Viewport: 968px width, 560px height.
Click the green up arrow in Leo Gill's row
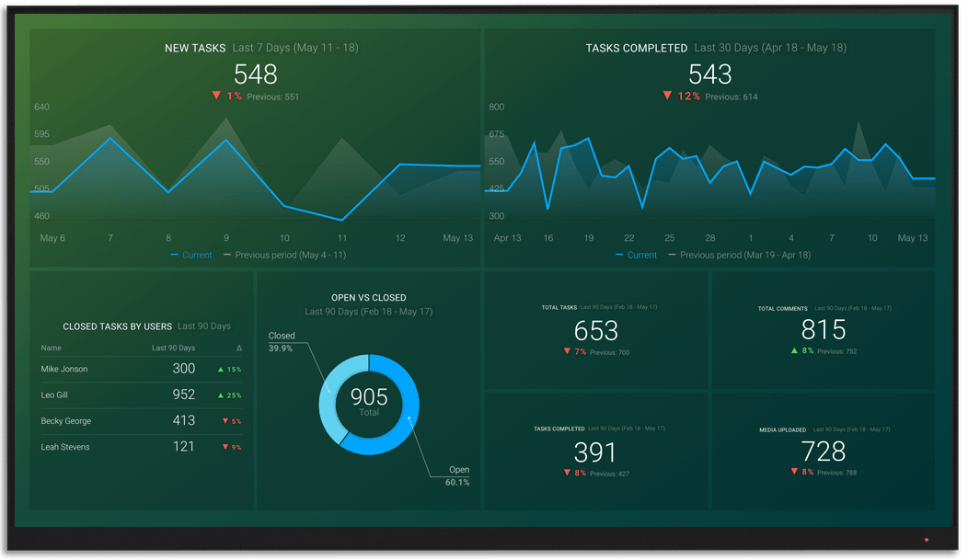[x=221, y=395]
